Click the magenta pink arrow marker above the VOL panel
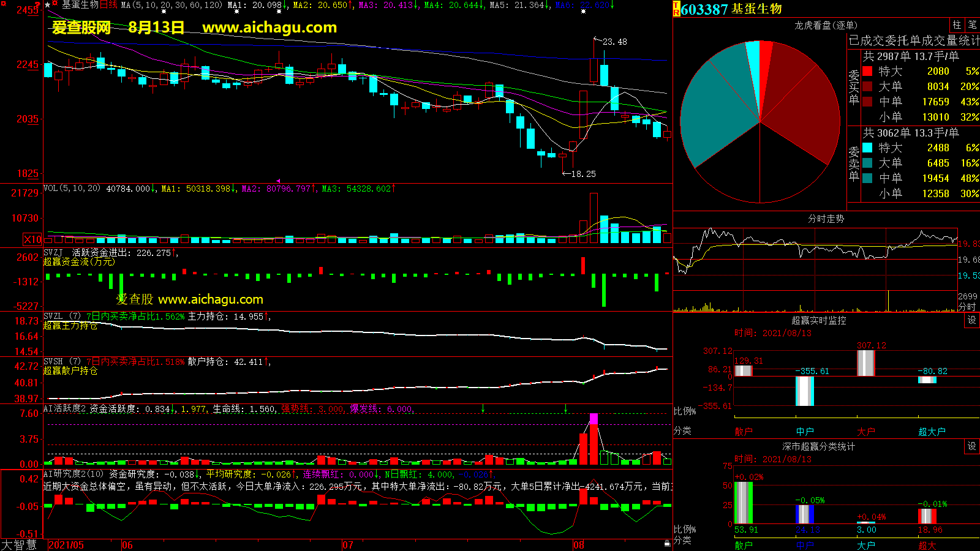 [x=279, y=181]
